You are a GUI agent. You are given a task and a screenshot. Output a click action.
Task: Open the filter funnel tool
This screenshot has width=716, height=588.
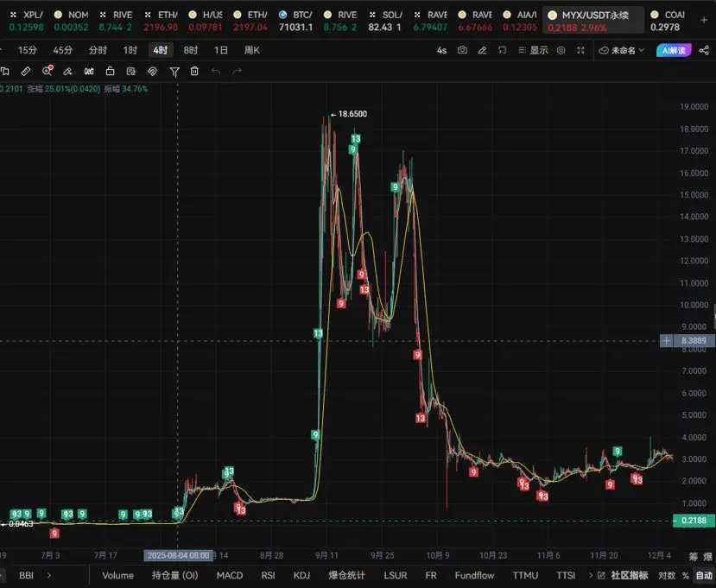click(x=174, y=72)
